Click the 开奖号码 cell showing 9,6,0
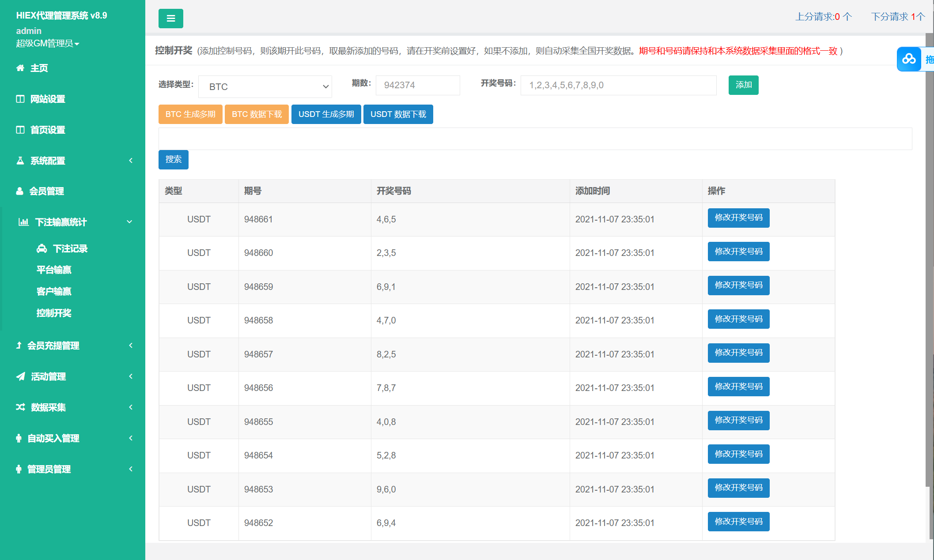 (470, 489)
